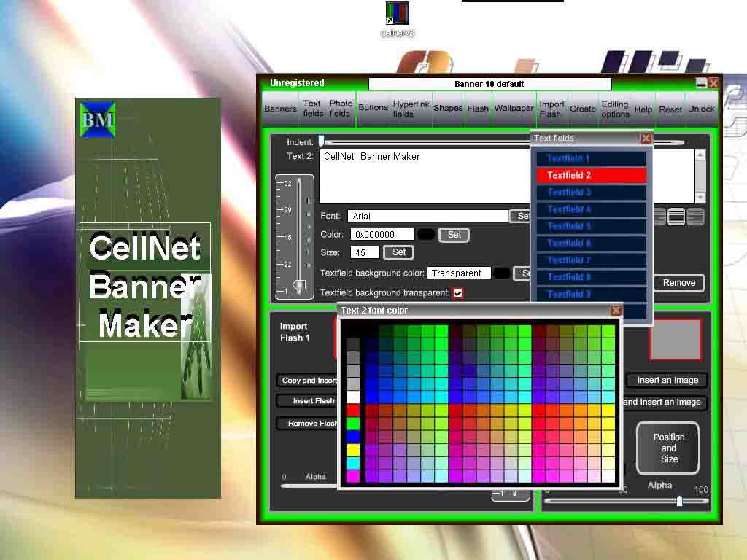Open the Position and Size button

pos(668,448)
